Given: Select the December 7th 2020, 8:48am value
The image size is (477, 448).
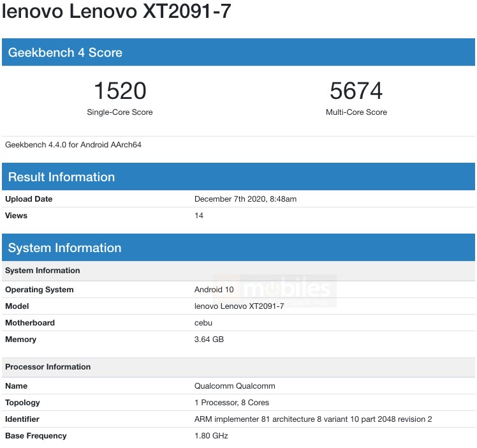Looking at the screenshot, I should 246,199.
